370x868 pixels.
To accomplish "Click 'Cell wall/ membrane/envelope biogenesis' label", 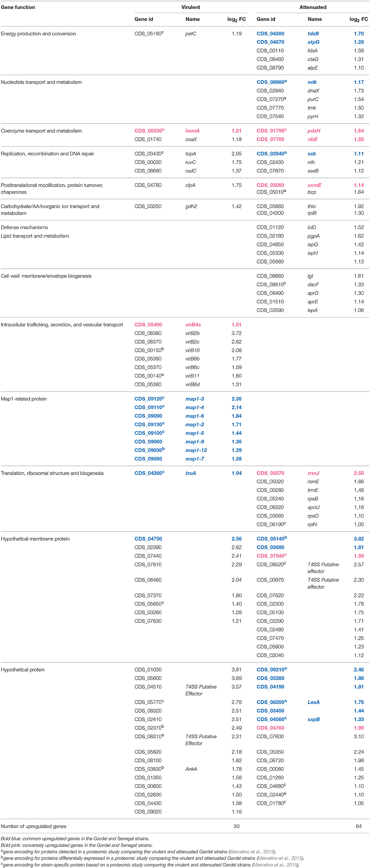I will pos(46,276).
